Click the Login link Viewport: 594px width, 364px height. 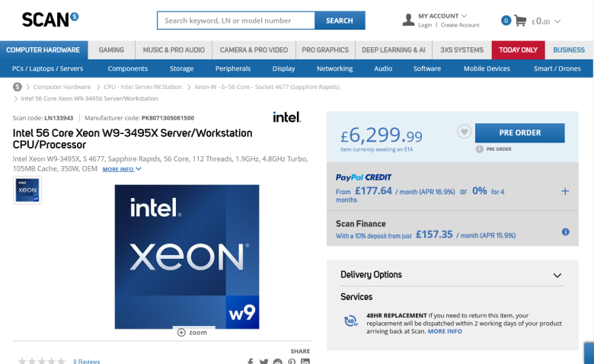(x=425, y=25)
